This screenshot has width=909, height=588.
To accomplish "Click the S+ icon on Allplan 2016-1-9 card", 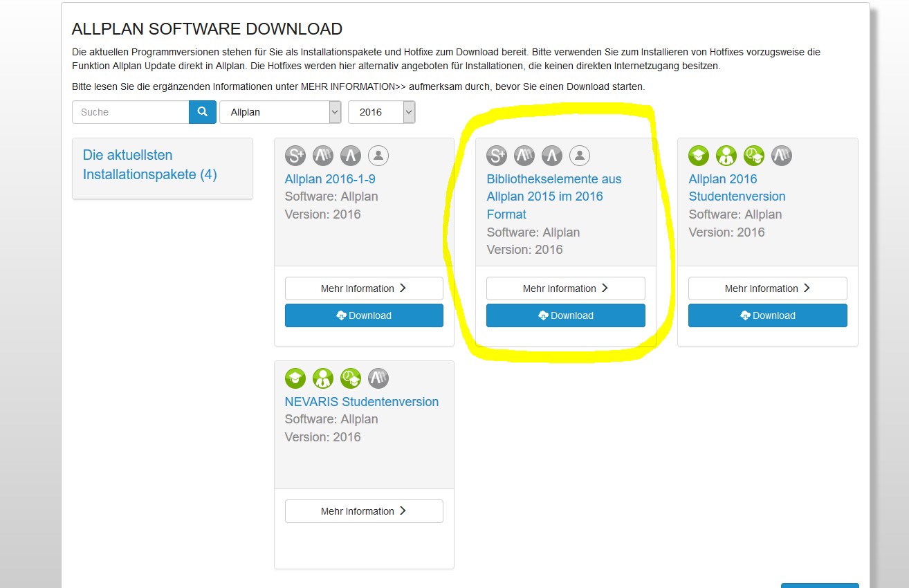I will (x=295, y=156).
